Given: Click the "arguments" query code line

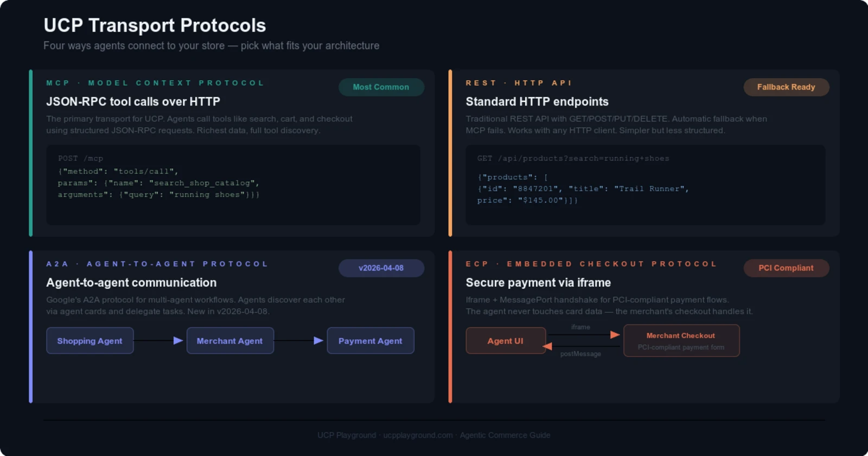Looking at the screenshot, I should pyautogui.click(x=158, y=194).
